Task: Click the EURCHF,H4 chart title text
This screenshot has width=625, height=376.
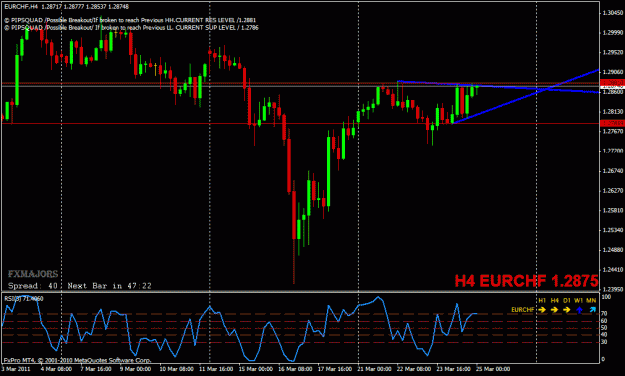Action: pos(21,6)
